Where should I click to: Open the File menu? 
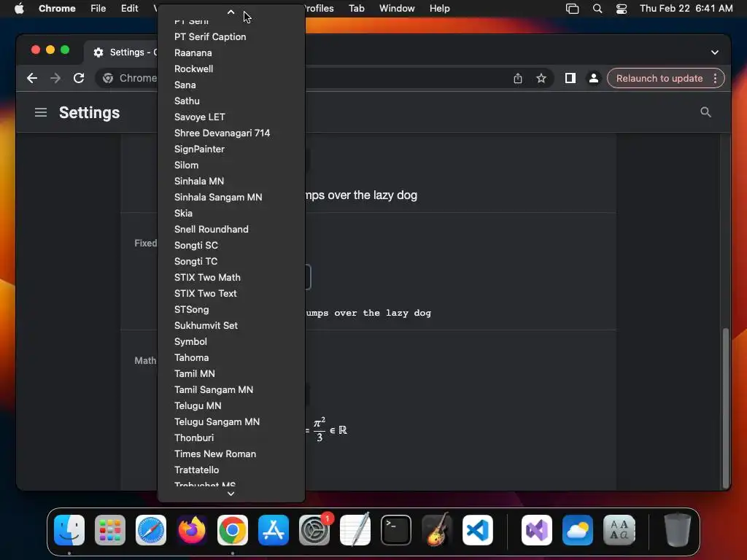coord(98,9)
